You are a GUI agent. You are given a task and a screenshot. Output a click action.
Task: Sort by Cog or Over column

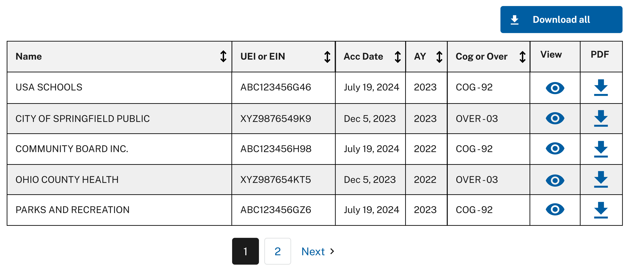pos(522,57)
